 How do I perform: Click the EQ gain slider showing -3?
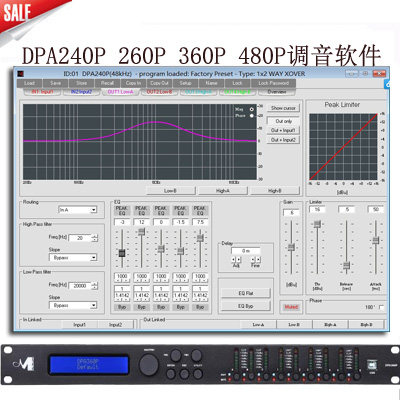(x=122, y=253)
